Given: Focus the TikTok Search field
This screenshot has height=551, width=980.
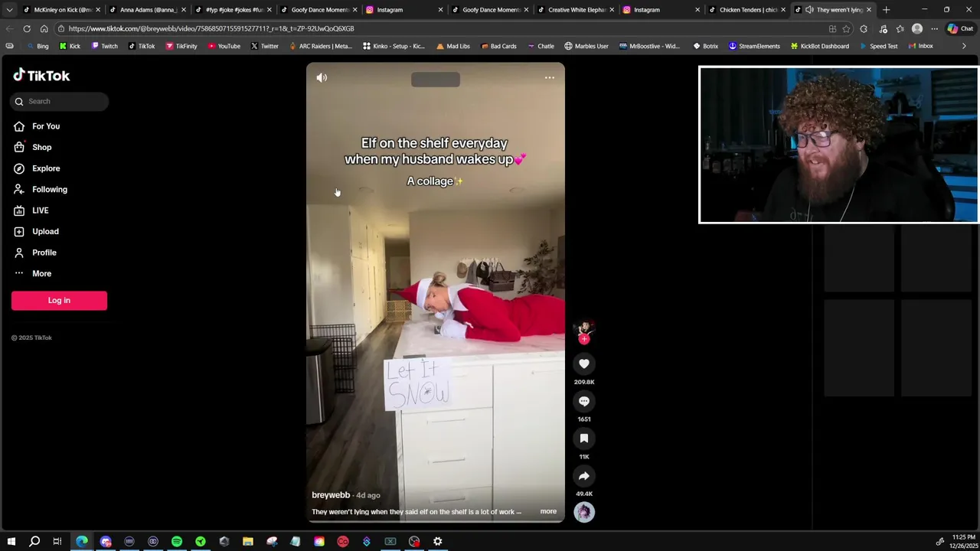Looking at the screenshot, I should tap(60, 101).
